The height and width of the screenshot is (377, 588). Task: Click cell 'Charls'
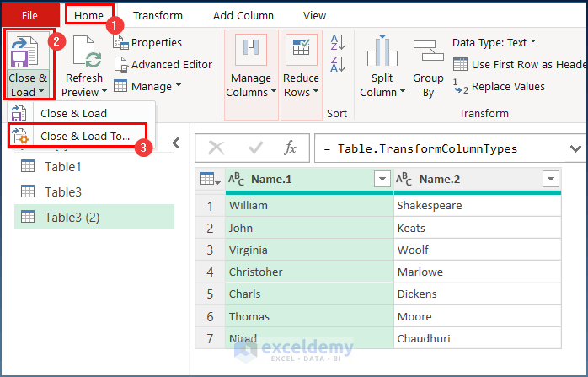click(309, 294)
